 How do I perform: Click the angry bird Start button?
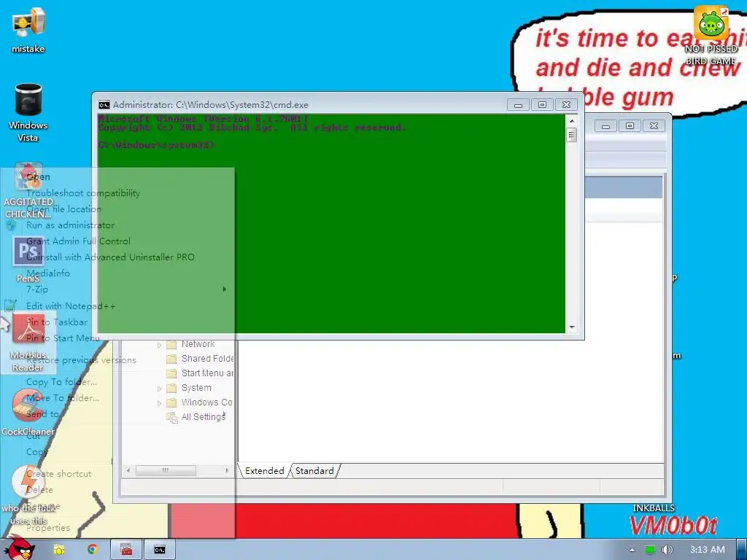pyautogui.click(x=19, y=548)
